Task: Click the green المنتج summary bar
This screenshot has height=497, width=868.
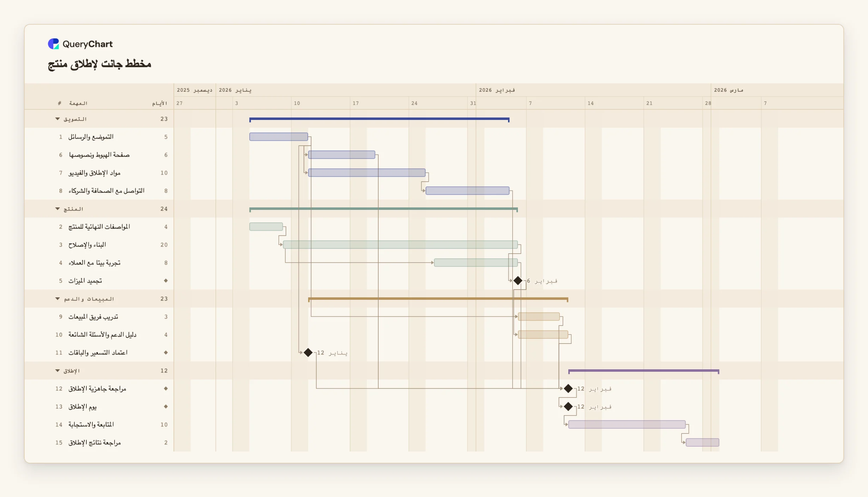Action: click(x=384, y=209)
